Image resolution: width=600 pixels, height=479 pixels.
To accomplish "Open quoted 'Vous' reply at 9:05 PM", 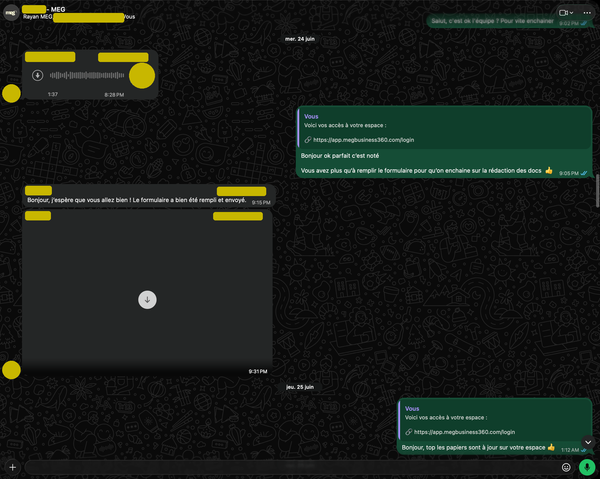I will click(x=444, y=129).
